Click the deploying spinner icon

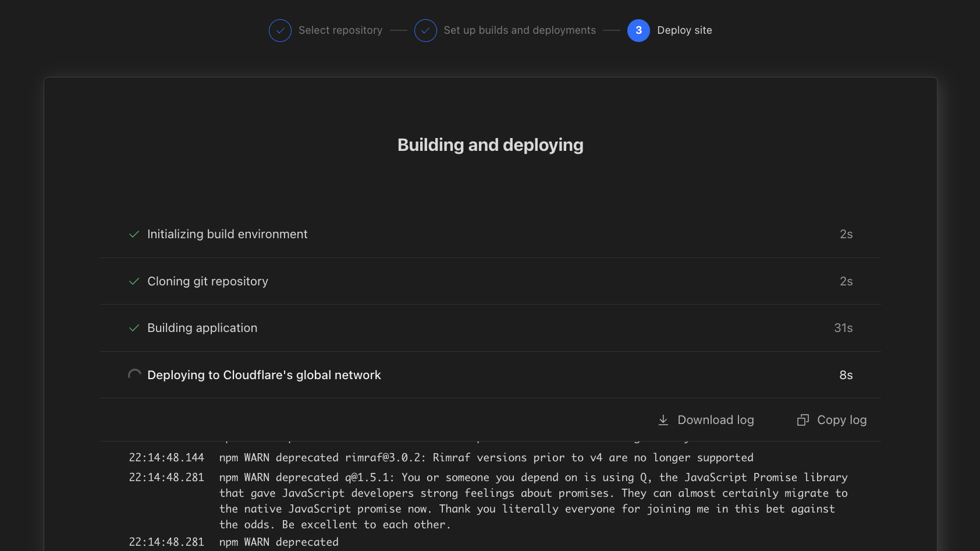tap(134, 375)
